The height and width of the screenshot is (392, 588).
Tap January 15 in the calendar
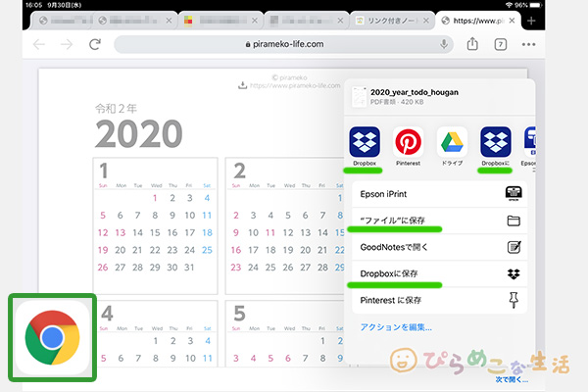coord(155,233)
